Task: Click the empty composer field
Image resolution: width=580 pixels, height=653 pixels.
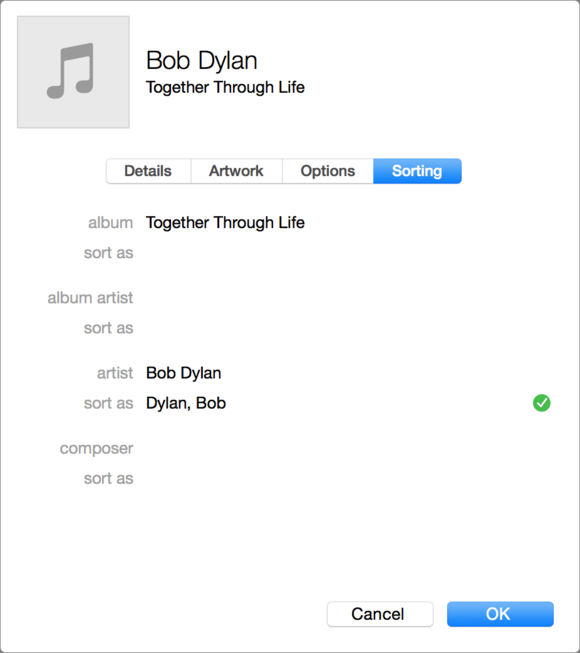Action: point(348,448)
